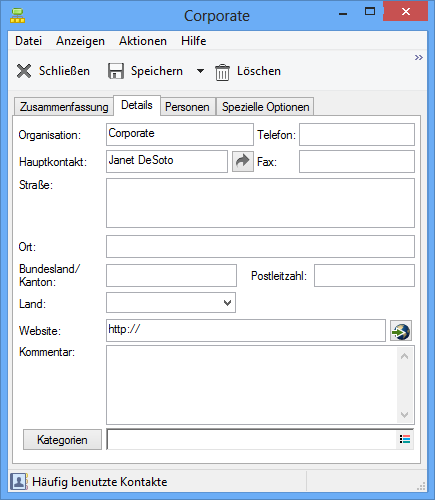Open the Speichern dropdown arrow

coord(200,71)
